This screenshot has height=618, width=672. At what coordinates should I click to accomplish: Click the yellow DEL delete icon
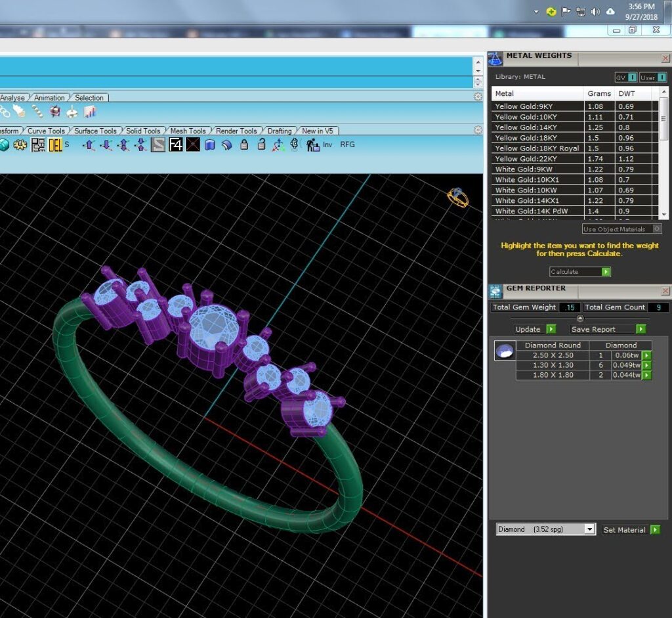pos(55,145)
